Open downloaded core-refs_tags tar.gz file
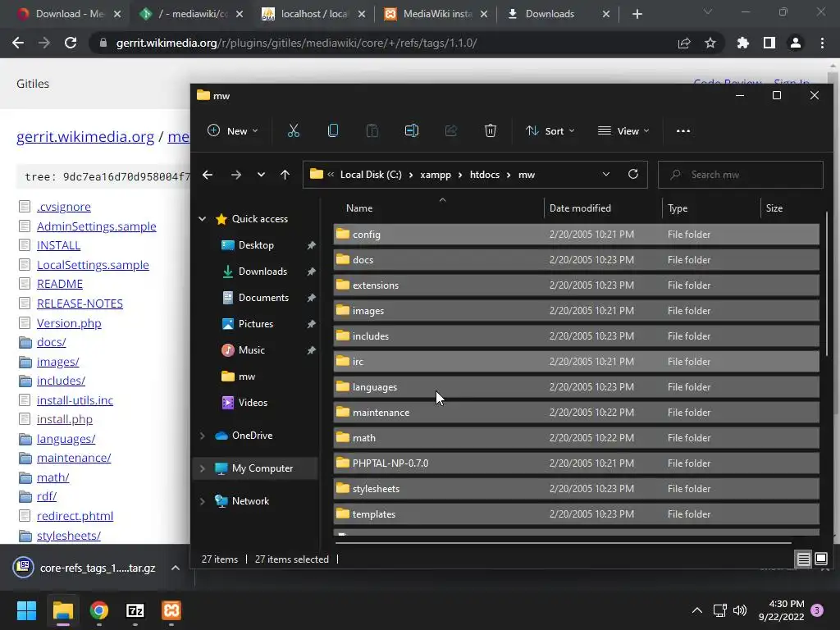The image size is (840, 630). (x=85, y=568)
